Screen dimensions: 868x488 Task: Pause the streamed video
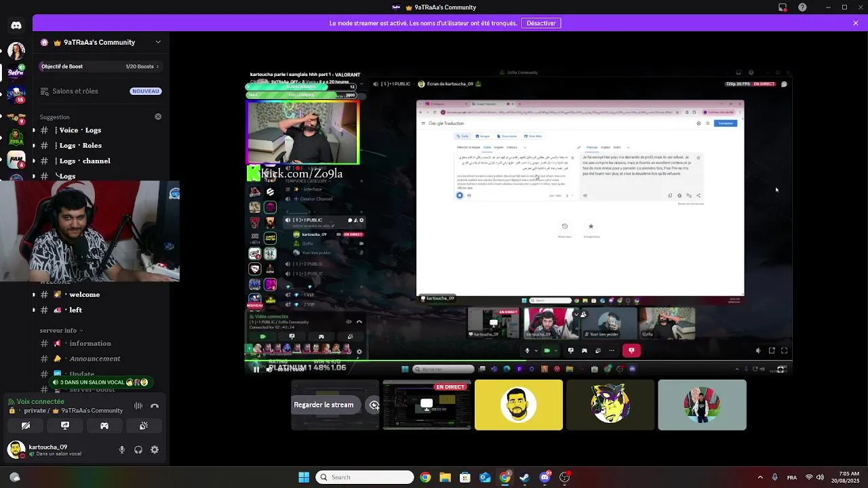click(x=256, y=369)
